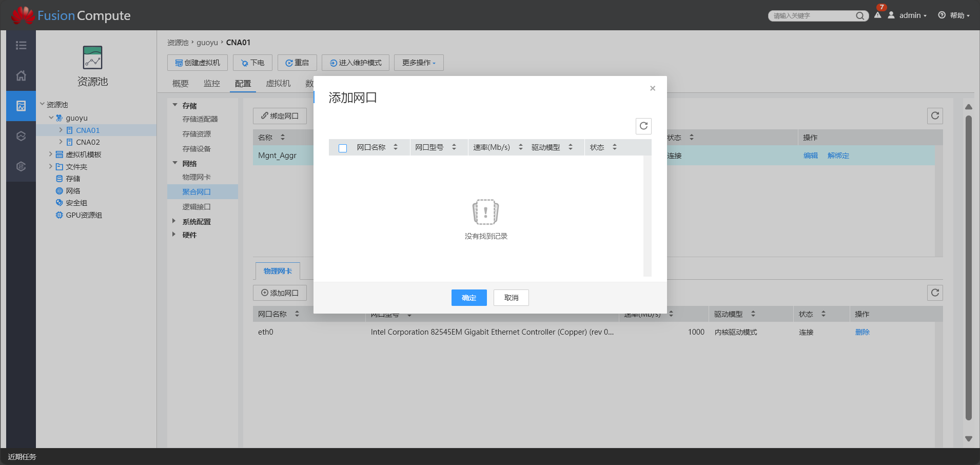Expand the 硬件 section
This screenshot has width=980, height=465.
point(174,235)
